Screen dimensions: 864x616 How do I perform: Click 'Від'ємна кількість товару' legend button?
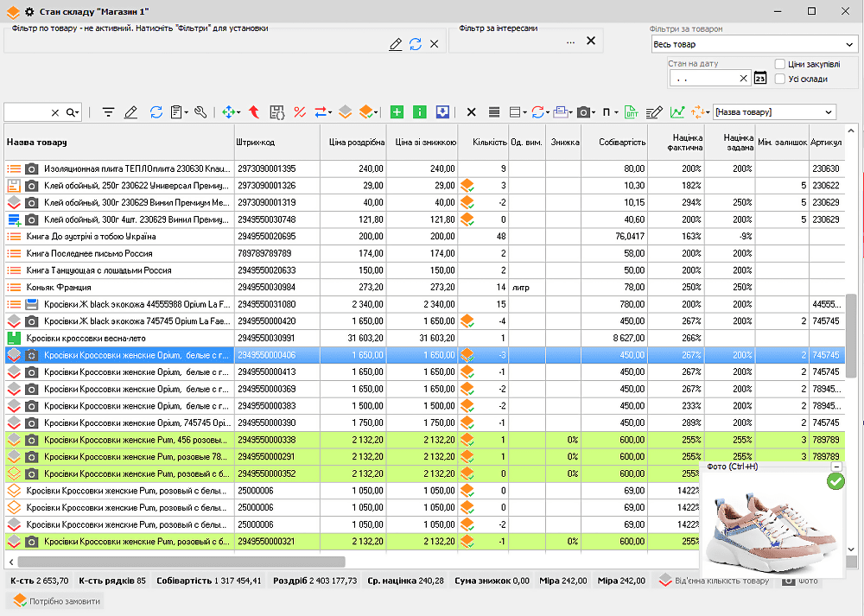[x=714, y=581]
